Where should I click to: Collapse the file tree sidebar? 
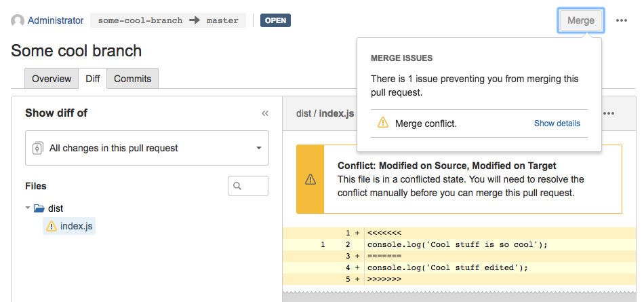[x=265, y=113]
